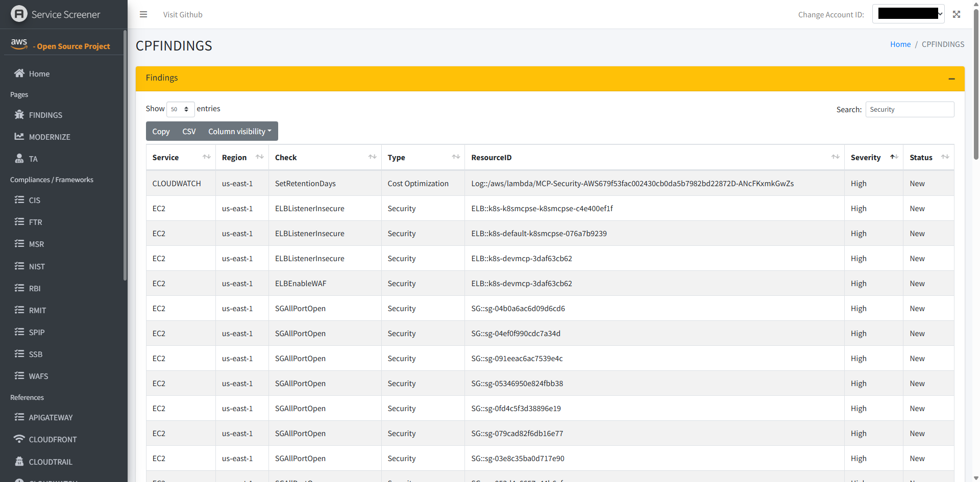
Task: Click the CLOUDFRONT wifi icon
Action: point(19,439)
